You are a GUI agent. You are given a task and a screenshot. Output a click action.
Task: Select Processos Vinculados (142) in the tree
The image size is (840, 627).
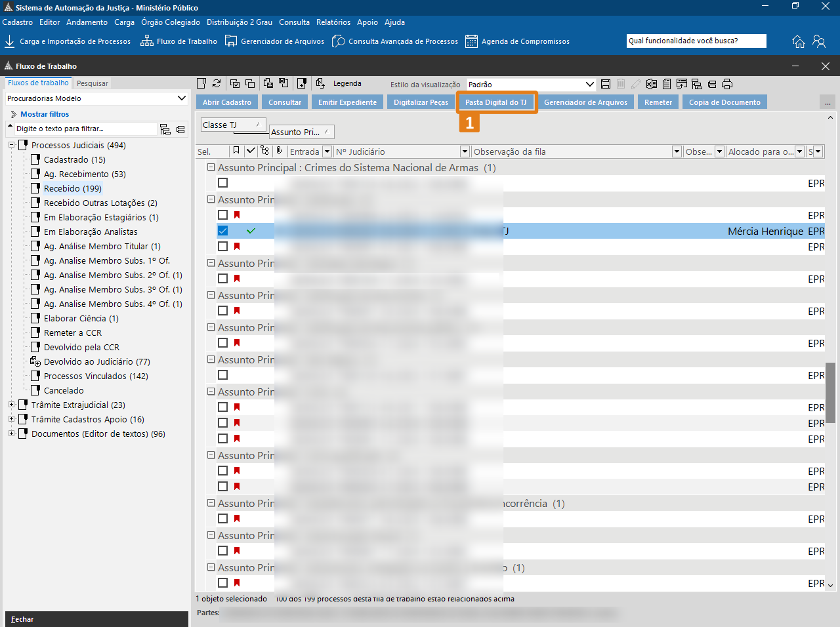pyautogui.click(x=96, y=376)
